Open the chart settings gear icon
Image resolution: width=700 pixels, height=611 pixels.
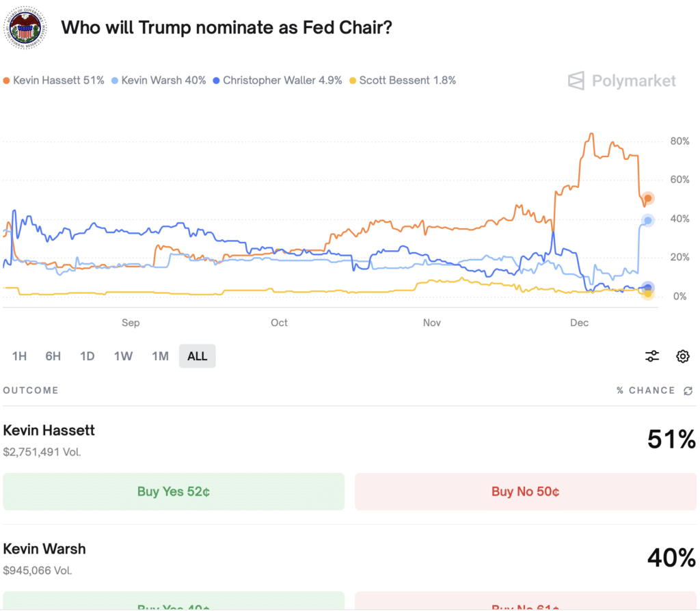coord(683,356)
